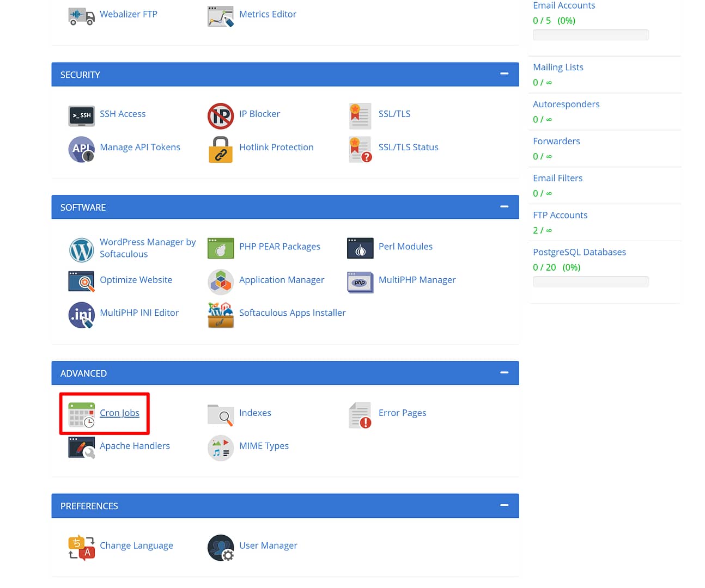Collapse the Advanced section
This screenshot has height=588, width=705.
pos(505,372)
